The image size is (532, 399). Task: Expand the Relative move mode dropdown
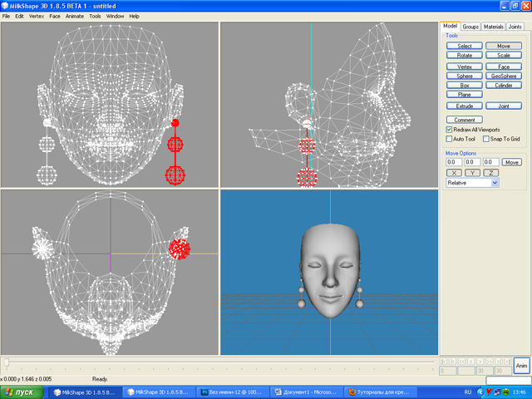(x=495, y=182)
